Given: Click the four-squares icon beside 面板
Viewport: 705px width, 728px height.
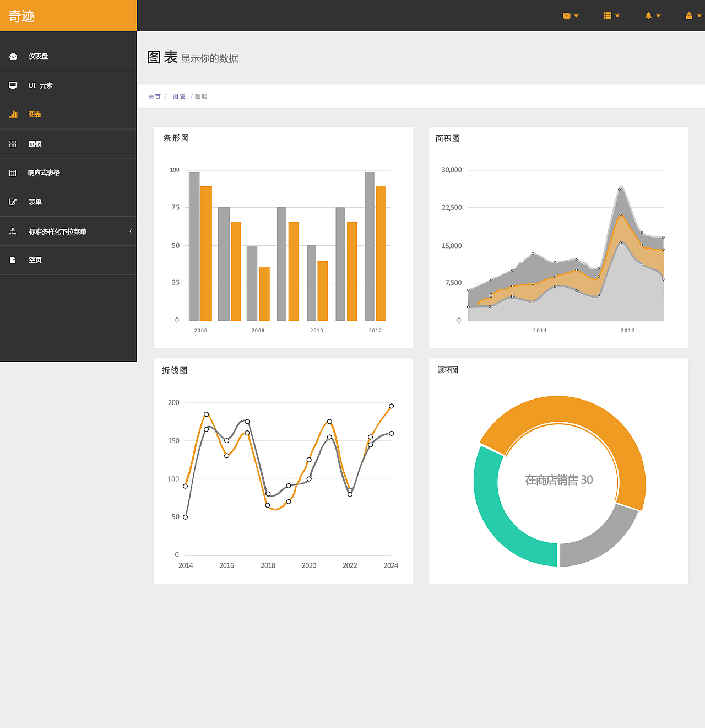Looking at the screenshot, I should 13,144.
